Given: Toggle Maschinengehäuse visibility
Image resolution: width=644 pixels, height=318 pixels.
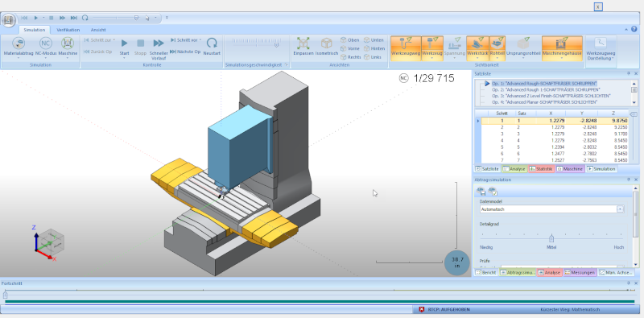Looking at the screenshot, I should (562, 47).
